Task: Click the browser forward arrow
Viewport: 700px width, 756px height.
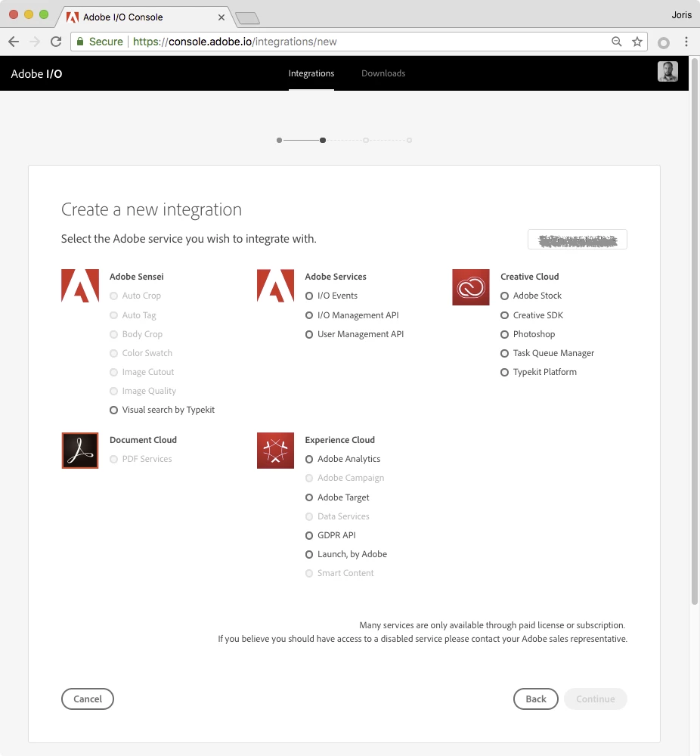Action: point(35,42)
